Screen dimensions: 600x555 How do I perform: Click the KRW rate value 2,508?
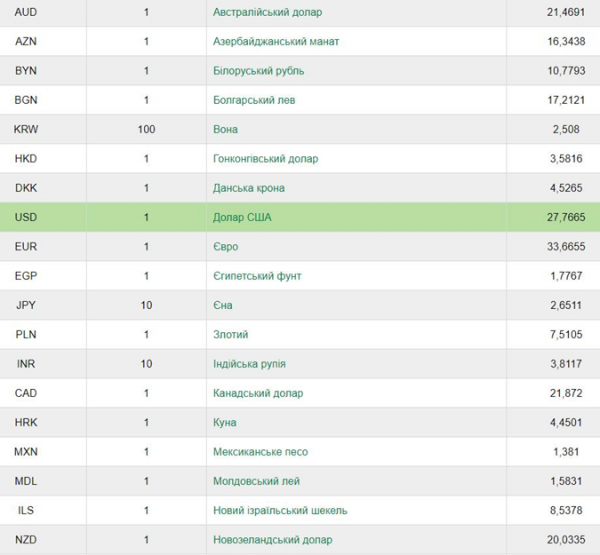pyautogui.click(x=566, y=129)
